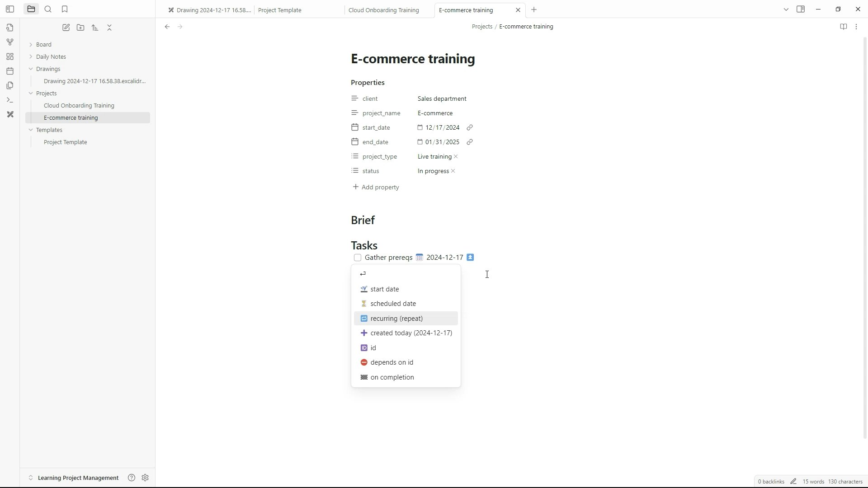Open the graph view from ribbon
The image size is (868, 488).
[10, 42]
